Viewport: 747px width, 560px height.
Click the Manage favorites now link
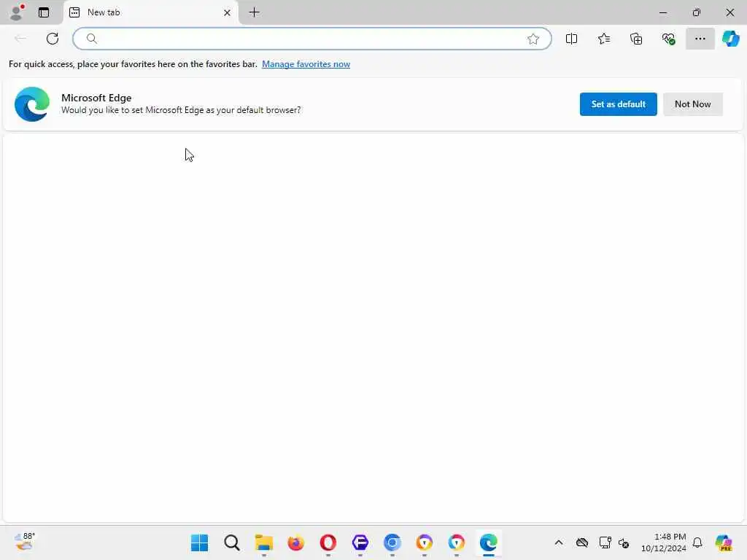(306, 64)
